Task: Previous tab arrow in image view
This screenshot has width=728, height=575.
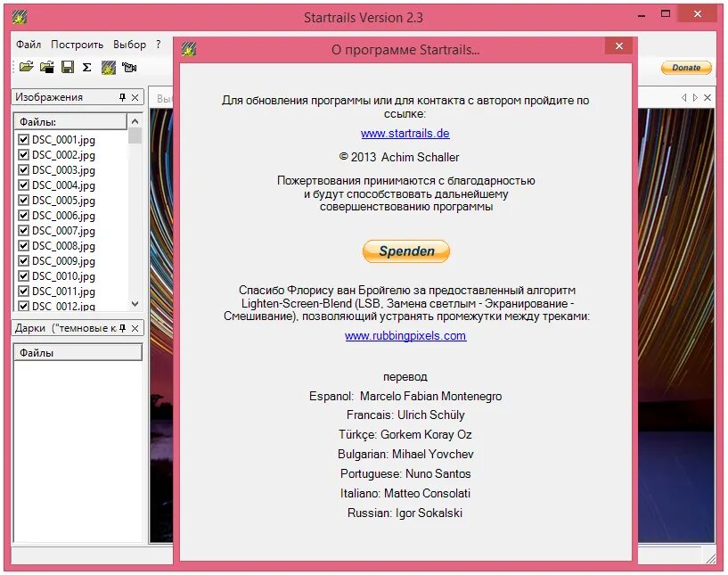Action: 684,97
